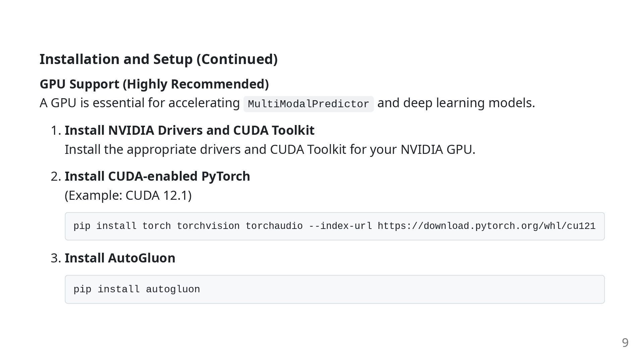
Task: Click the '(Example: CUDA 12.1)' text
Action: [128, 195]
